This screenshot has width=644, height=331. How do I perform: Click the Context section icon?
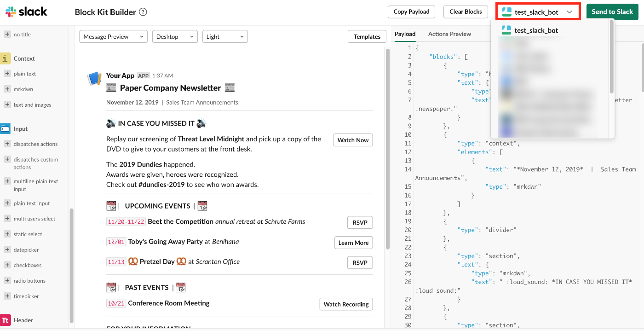(6, 58)
